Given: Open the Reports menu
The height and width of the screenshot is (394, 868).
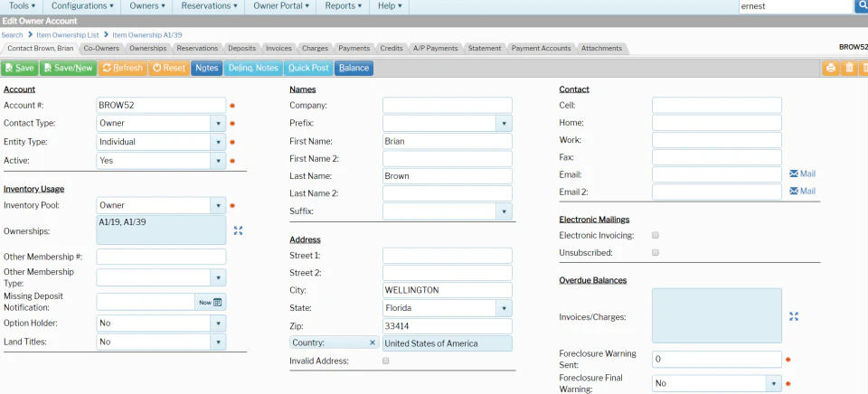Looking at the screenshot, I should click(x=344, y=6).
